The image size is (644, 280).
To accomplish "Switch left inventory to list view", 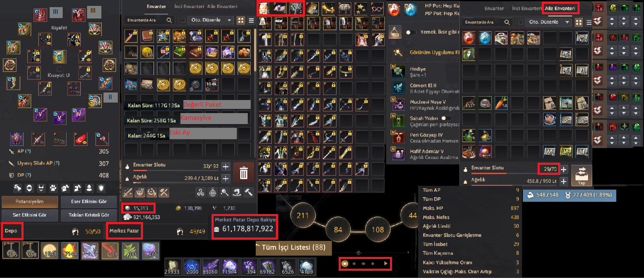I will tap(251, 20).
